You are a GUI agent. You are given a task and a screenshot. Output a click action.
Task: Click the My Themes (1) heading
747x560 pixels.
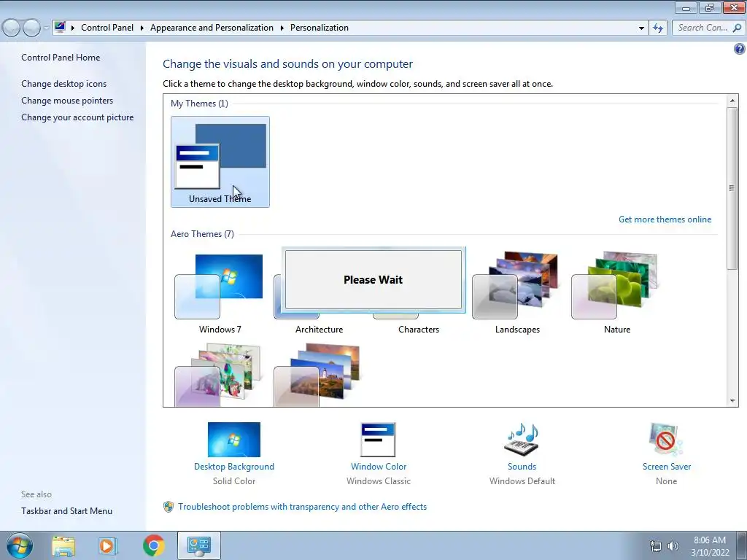[x=199, y=104]
